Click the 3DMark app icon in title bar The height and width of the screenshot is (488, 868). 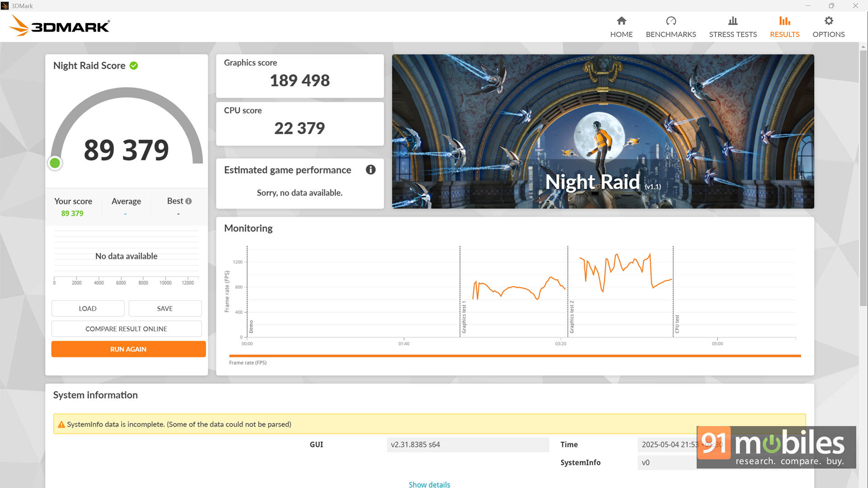pyautogui.click(x=5, y=6)
